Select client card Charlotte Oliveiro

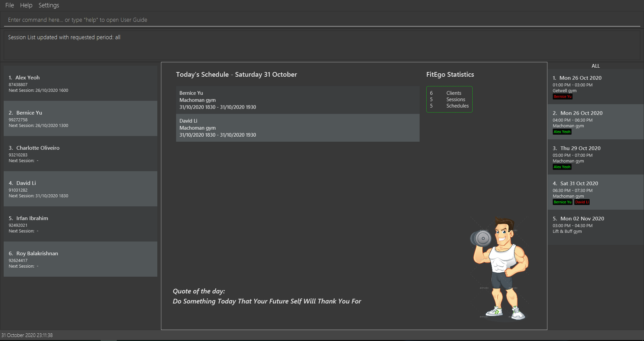coord(80,153)
